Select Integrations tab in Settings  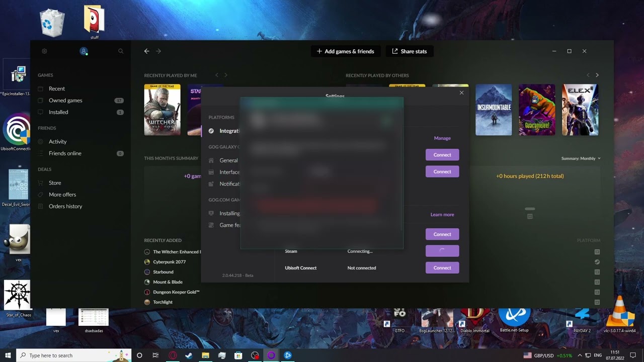[x=223, y=131]
